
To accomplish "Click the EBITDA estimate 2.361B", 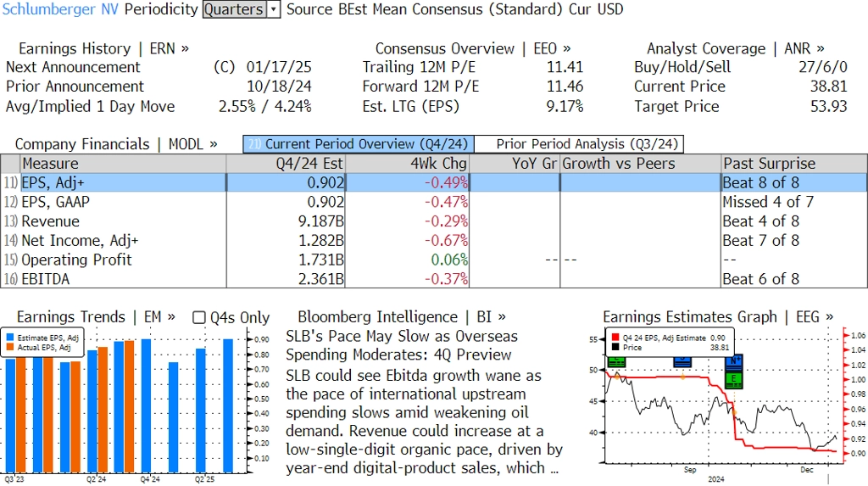I will click(321, 279).
